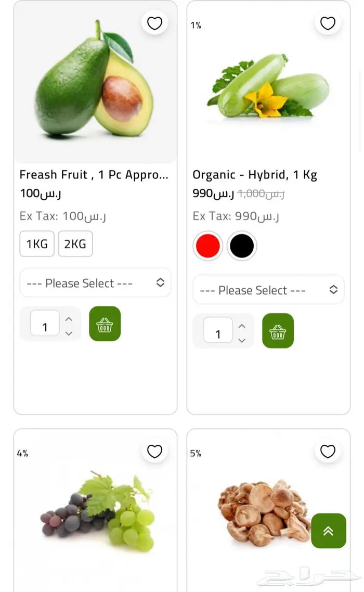The image size is (364, 592).
Task: Pick the red color swatch
Action: pos(208,246)
